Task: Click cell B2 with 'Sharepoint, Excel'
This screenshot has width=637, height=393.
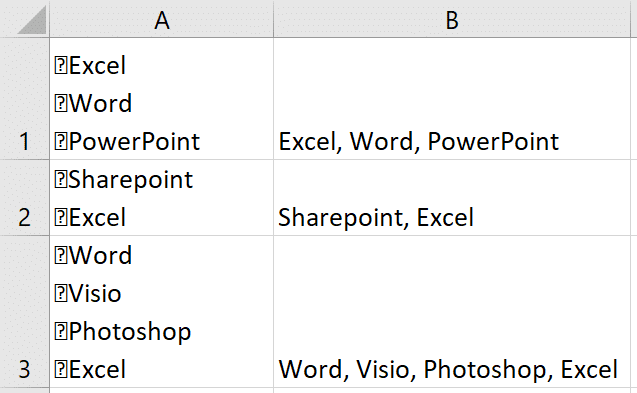Action: 452,198
